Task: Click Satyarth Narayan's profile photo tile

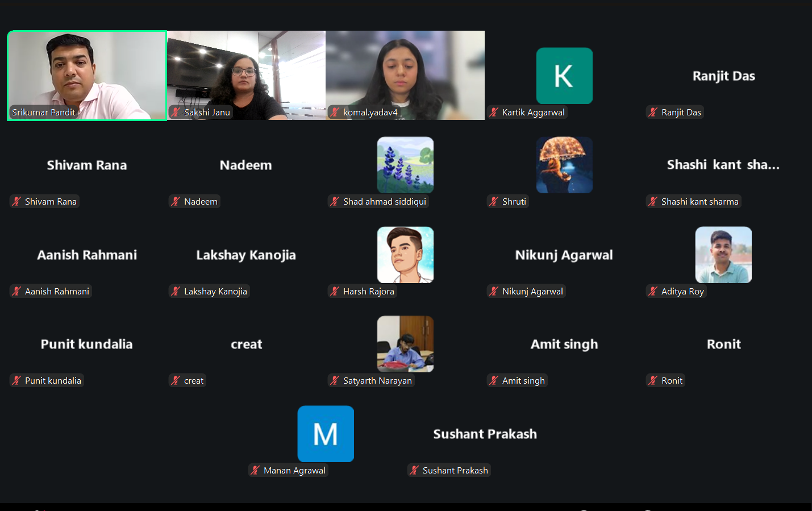Action: (405, 344)
